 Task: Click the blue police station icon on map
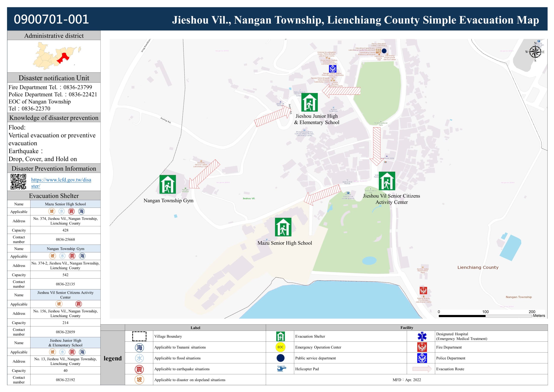tap(332, 69)
